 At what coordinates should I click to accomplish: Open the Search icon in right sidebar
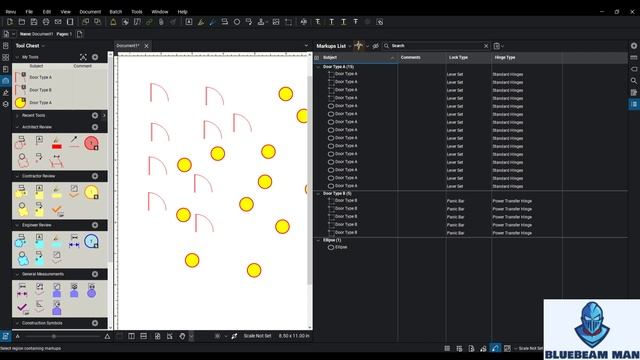pyautogui.click(x=634, y=81)
